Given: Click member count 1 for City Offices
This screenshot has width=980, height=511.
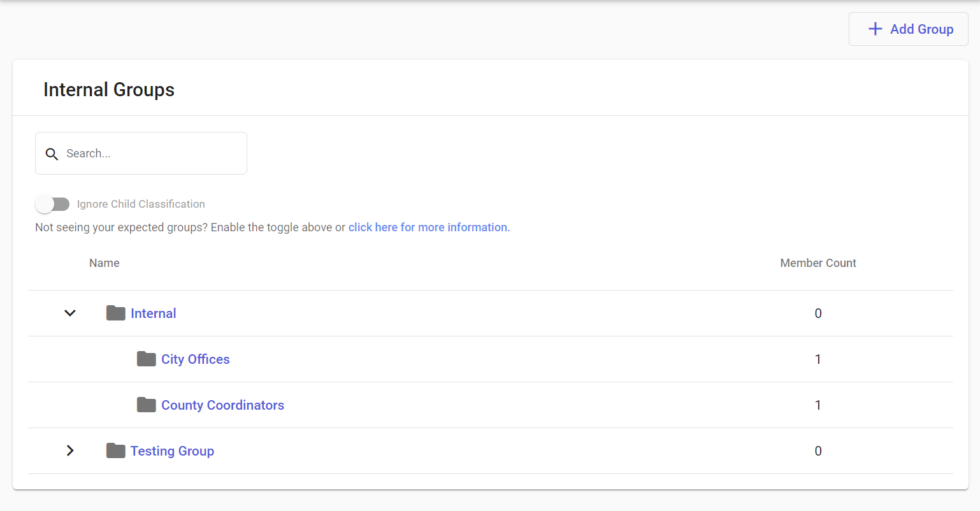Looking at the screenshot, I should 818,359.
